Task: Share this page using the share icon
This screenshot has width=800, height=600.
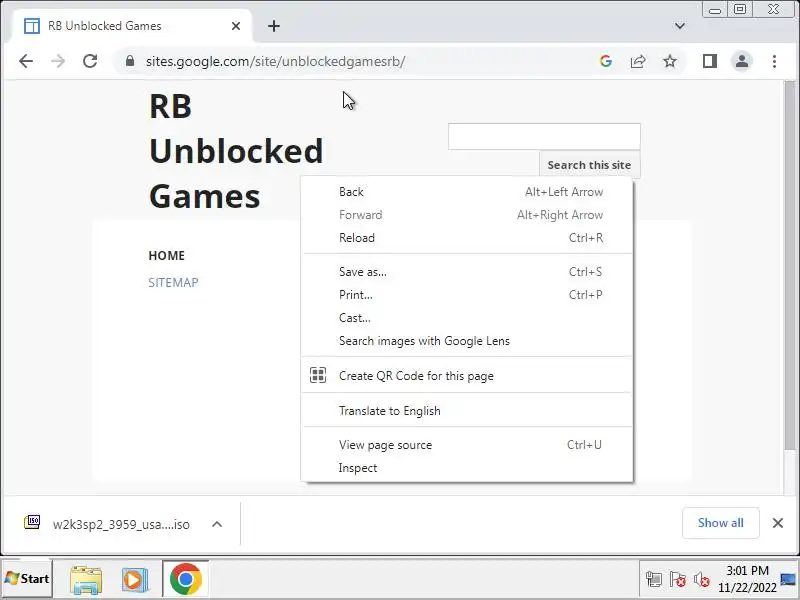Action: [x=638, y=61]
